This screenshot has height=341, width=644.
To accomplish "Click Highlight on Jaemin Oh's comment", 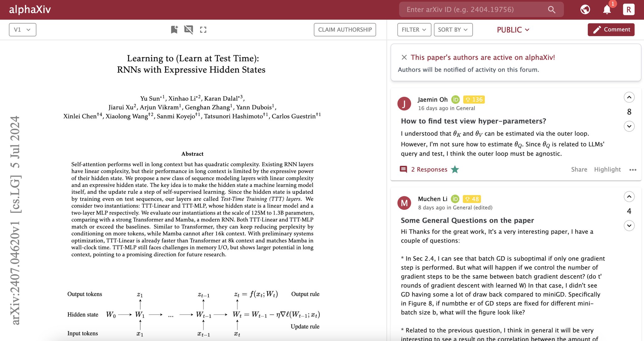I will pos(607,169).
